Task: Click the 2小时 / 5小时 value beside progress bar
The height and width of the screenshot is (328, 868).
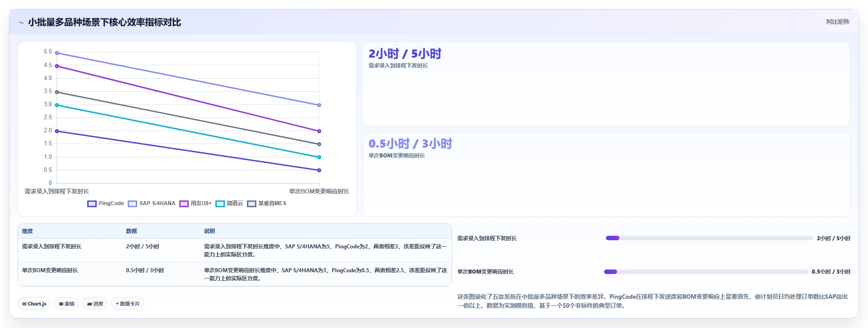Action: coord(833,238)
